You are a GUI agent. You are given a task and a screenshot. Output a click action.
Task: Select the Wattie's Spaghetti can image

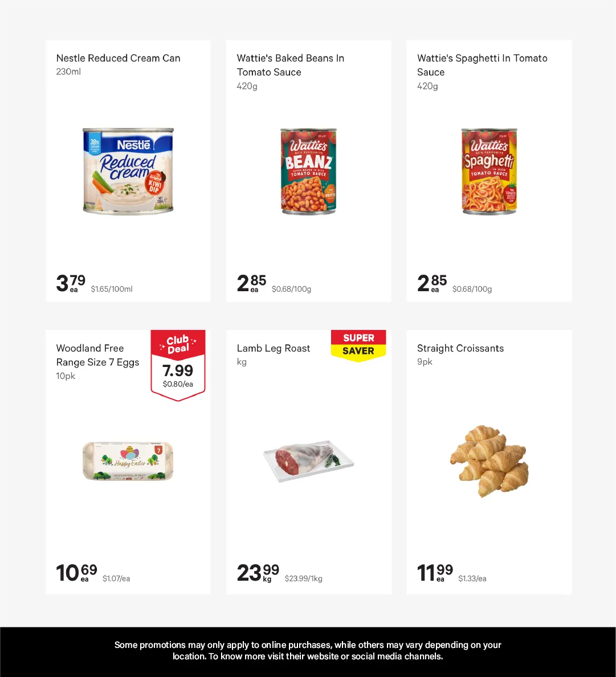(489, 172)
